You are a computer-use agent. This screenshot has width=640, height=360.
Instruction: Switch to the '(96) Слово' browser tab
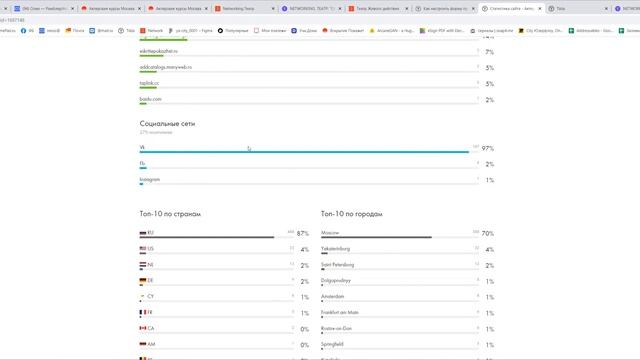coord(43,8)
